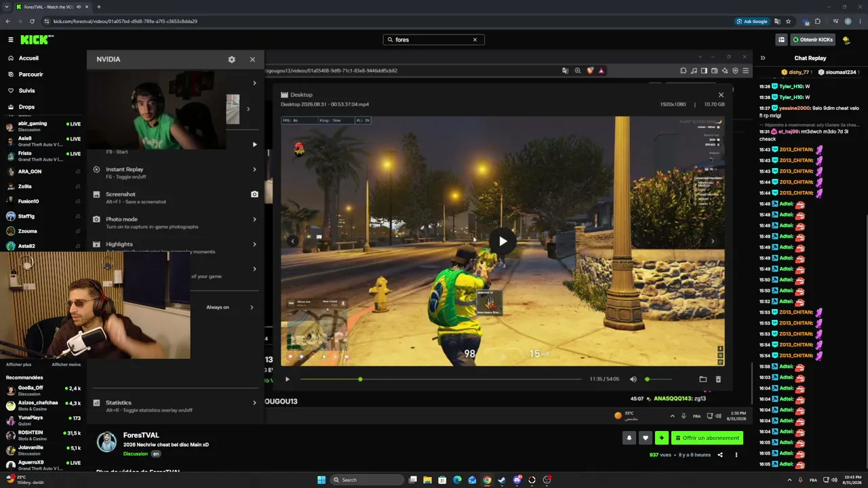Seek the clip using the progress bar handle
This screenshot has height=488, width=868.
360,380
